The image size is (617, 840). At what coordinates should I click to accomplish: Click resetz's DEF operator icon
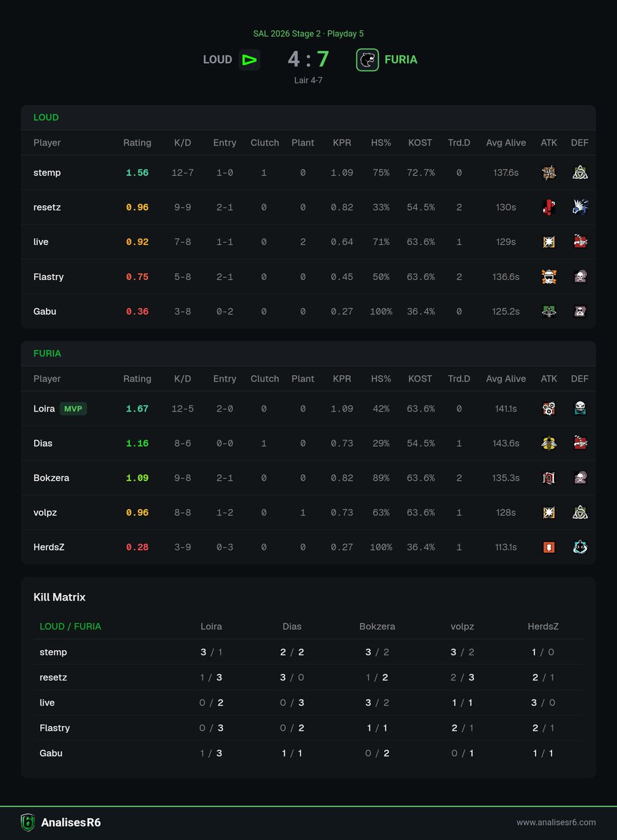580,207
